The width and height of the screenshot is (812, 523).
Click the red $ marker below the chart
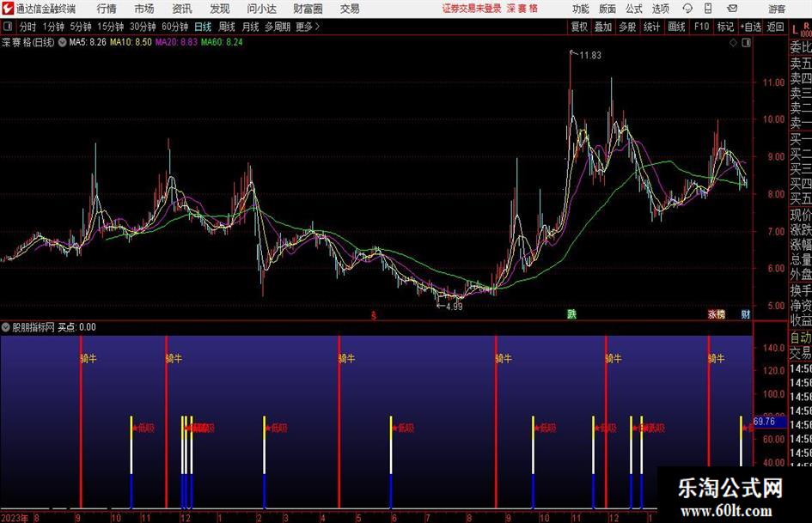tap(374, 315)
